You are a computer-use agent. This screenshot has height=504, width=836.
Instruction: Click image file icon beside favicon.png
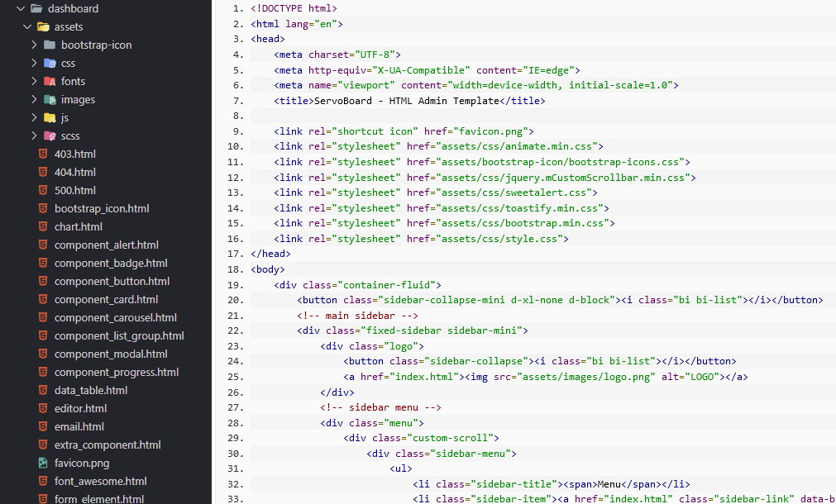[43, 463]
